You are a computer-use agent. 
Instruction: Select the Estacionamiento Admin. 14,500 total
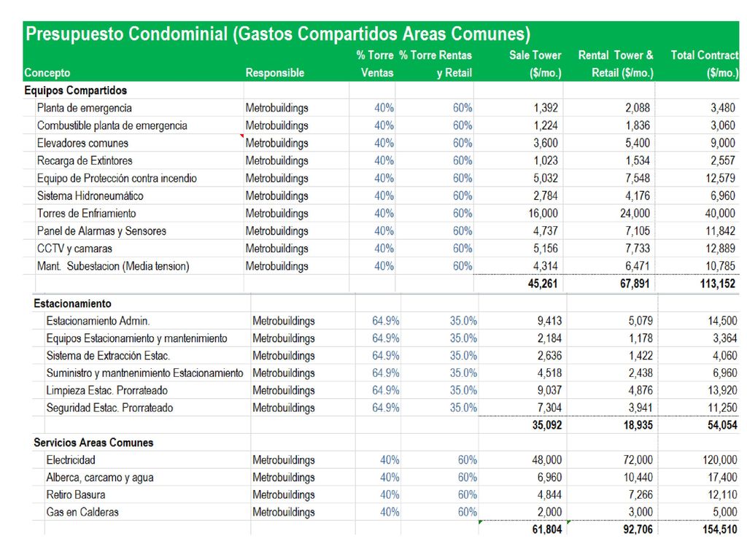tap(722, 321)
